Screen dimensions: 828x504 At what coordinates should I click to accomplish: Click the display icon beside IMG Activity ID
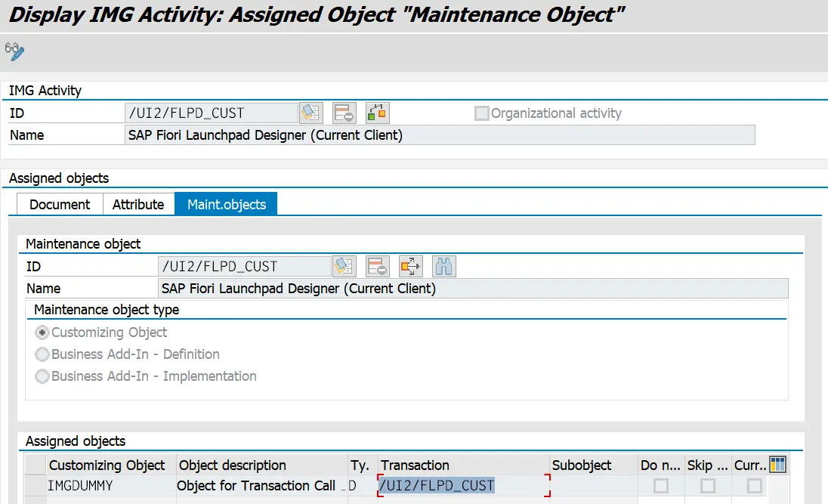pyautogui.click(x=311, y=113)
